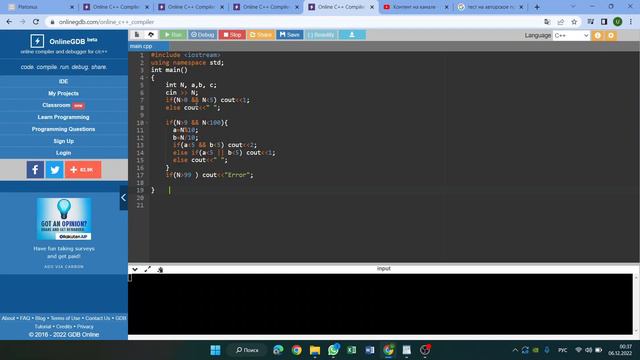Save the current project
The width and height of the screenshot is (640, 360).
click(289, 35)
